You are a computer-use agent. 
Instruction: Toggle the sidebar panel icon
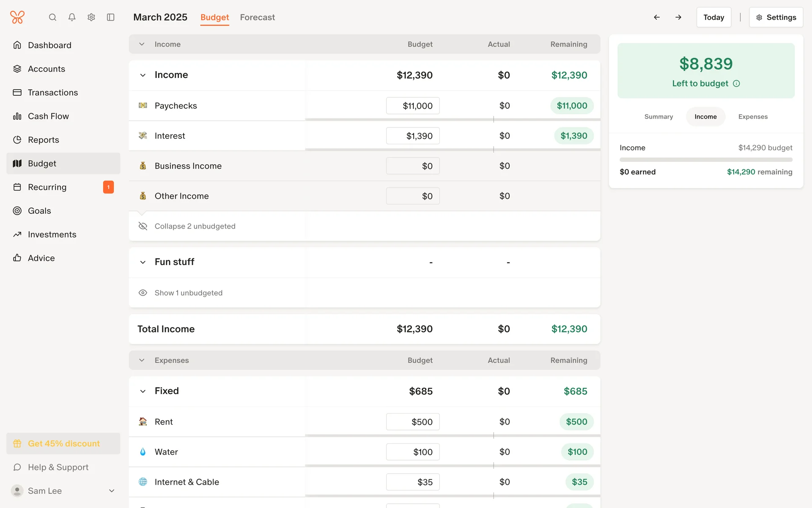(x=111, y=17)
